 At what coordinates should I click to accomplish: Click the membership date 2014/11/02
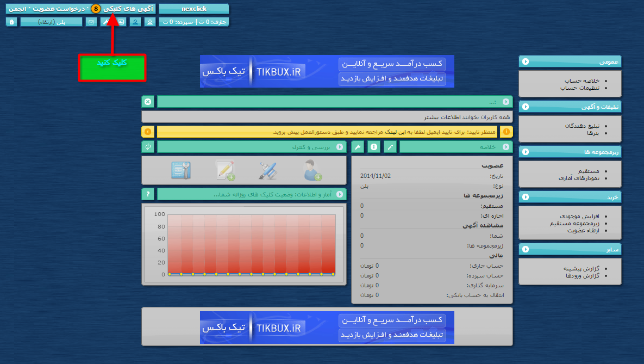376,176
